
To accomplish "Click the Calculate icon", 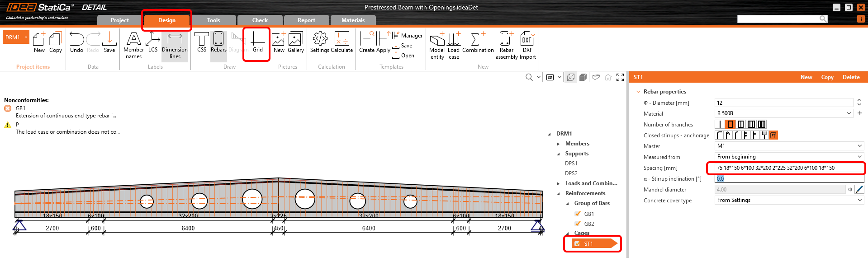I will pos(342,42).
